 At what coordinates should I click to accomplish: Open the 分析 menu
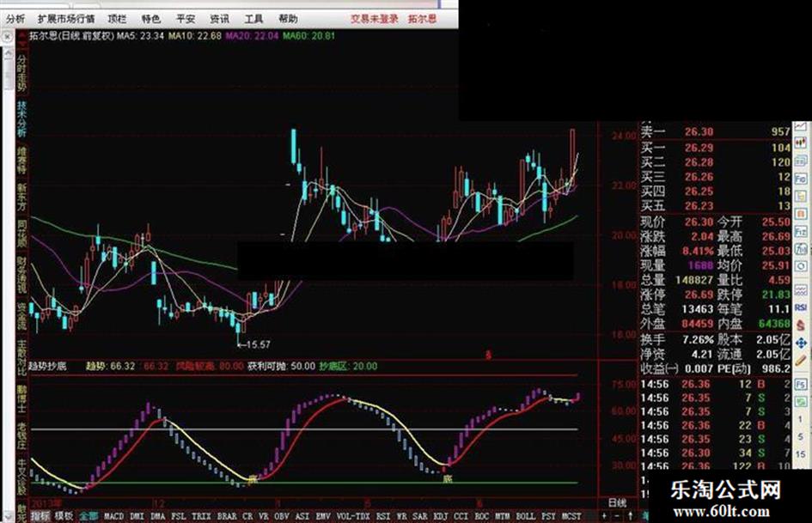pos(15,19)
